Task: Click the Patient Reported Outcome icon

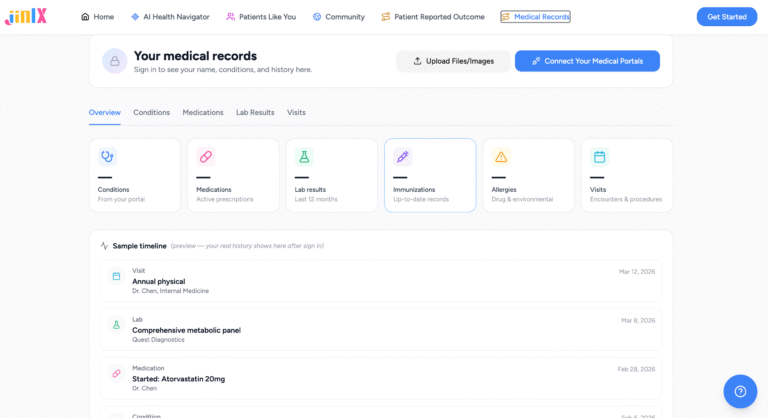Action: click(x=386, y=17)
